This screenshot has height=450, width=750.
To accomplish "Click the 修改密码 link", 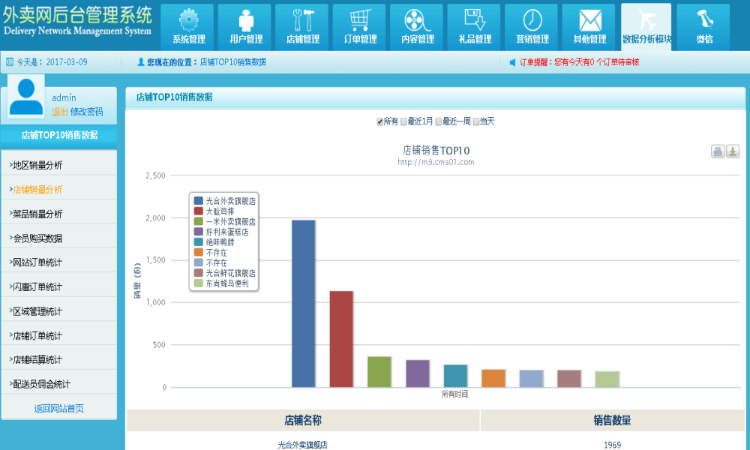I will (x=86, y=112).
